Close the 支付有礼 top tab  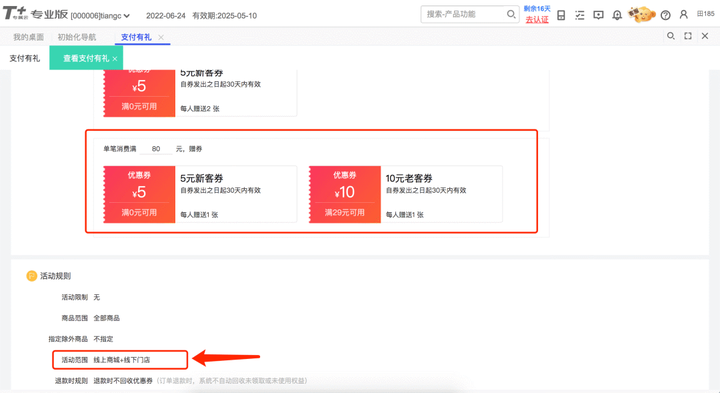pos(161,37)
